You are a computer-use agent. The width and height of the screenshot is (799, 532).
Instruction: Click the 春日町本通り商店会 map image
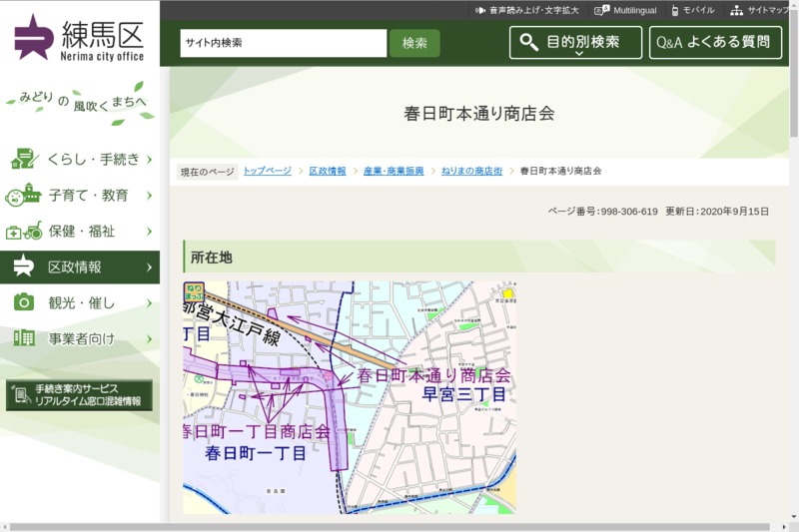pyautogui.click(x=350, y=397)
